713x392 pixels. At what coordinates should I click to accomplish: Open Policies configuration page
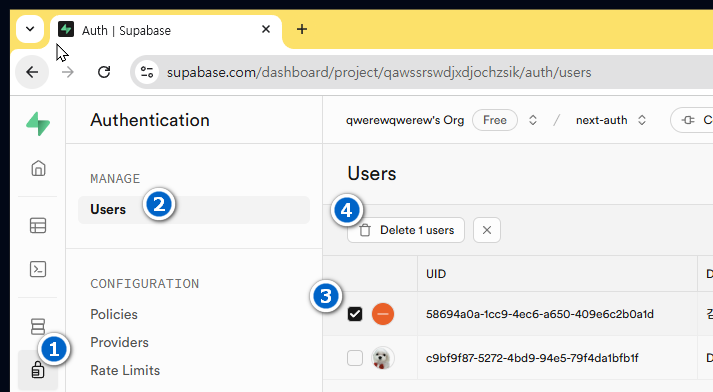point(114,314)
